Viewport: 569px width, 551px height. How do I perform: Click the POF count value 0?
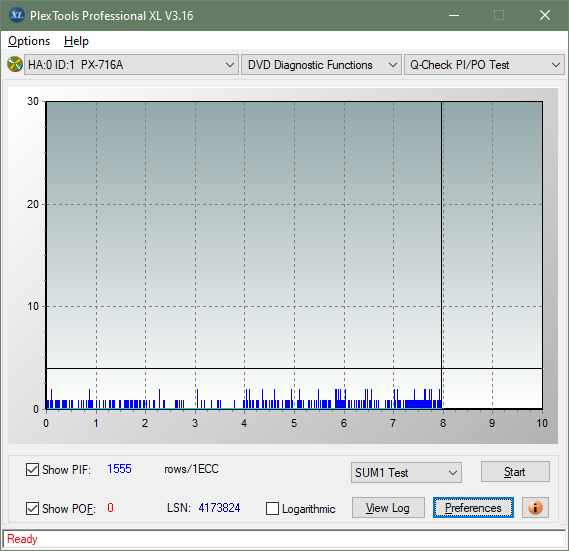[x=110, y=508]
